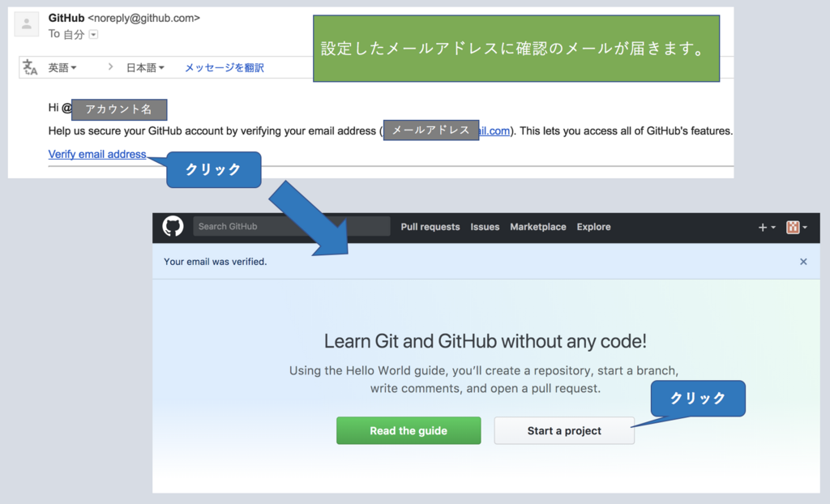830x504 pixels.
Task: Click the Start a project button
Action: pos(564,430)
